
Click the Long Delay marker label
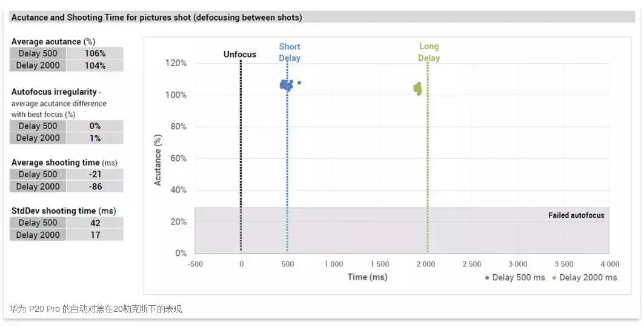pos(429,52)
